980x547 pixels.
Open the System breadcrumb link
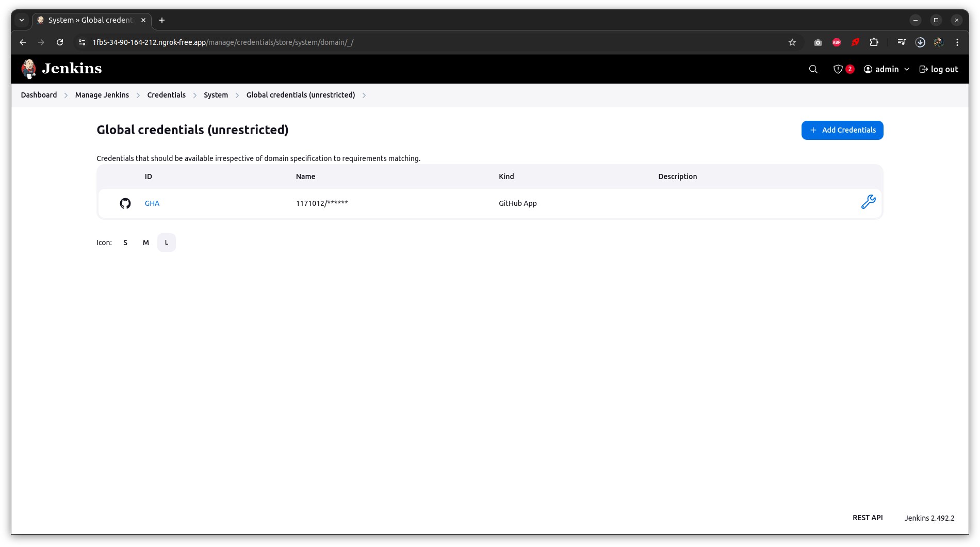click(216, 95)
